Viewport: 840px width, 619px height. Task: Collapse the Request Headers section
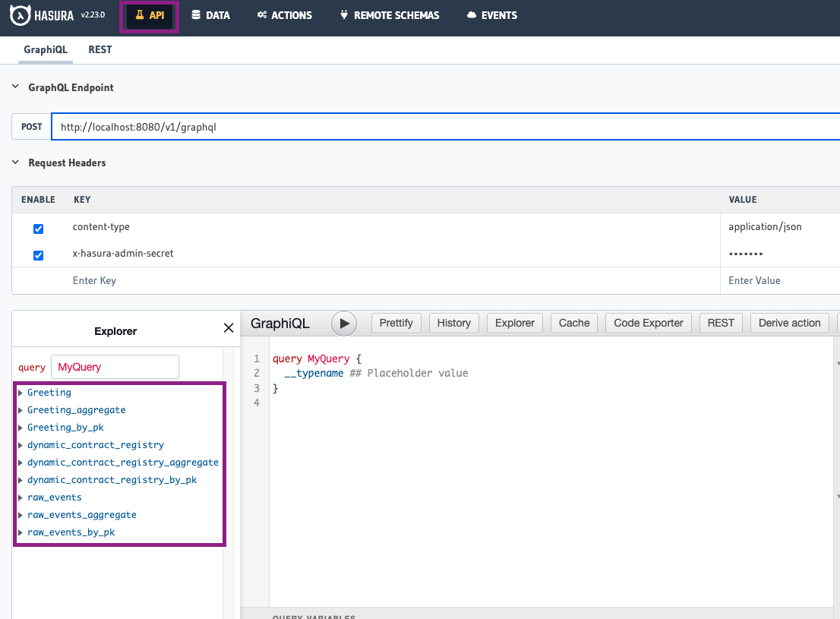16,163
